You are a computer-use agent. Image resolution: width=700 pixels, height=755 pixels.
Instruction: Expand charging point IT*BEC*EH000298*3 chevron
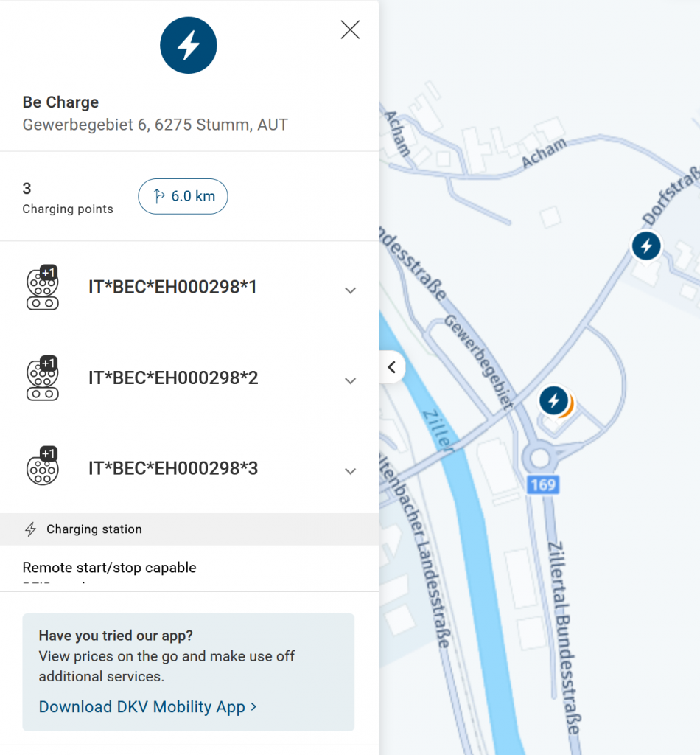coord(351,471)
